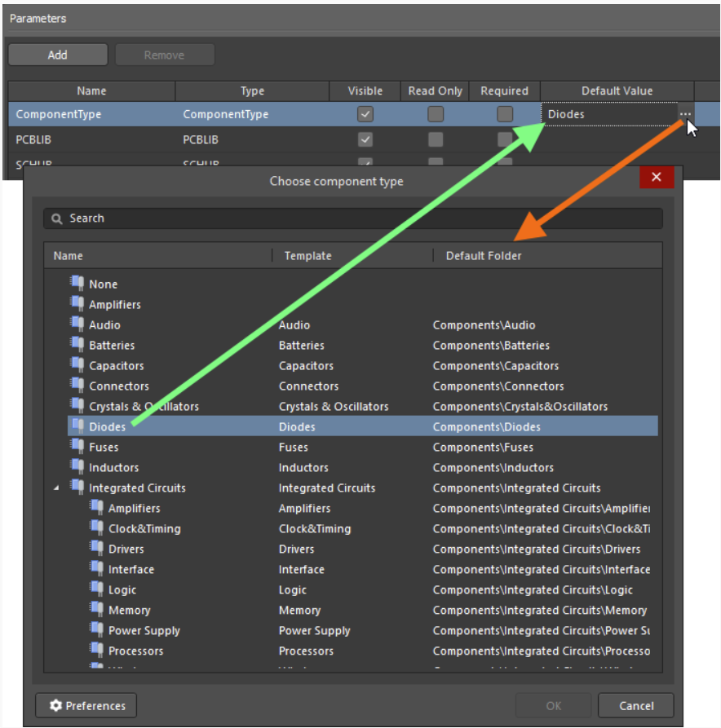This screenshot has height=728, width=721.
Task: Check Required box for ComponentType row
Action: (x=505, y=114)
